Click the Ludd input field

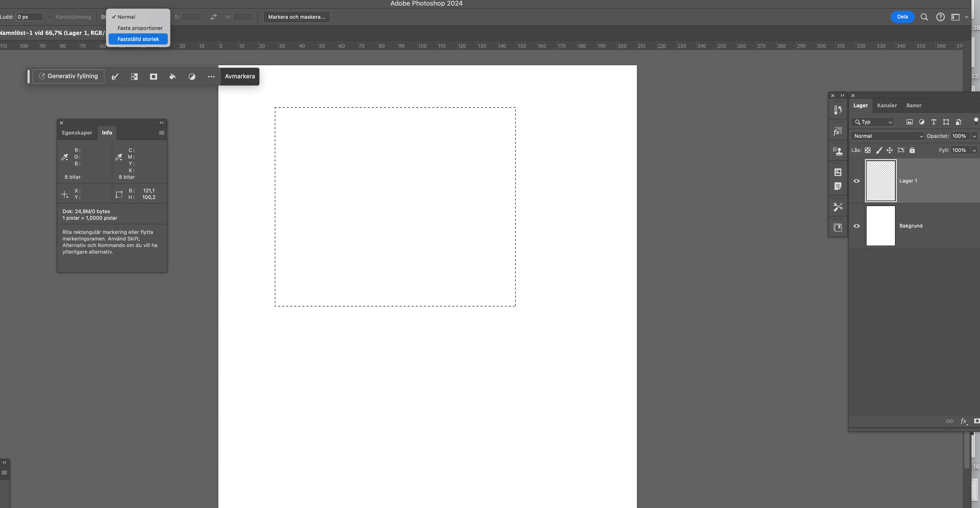pos(29,17)
